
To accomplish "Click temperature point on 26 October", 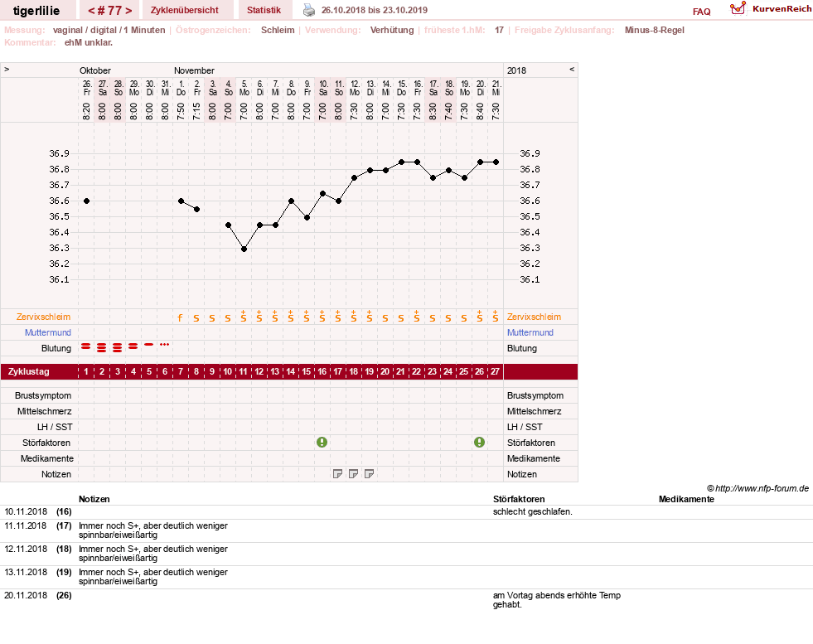I will coord(86,201).
